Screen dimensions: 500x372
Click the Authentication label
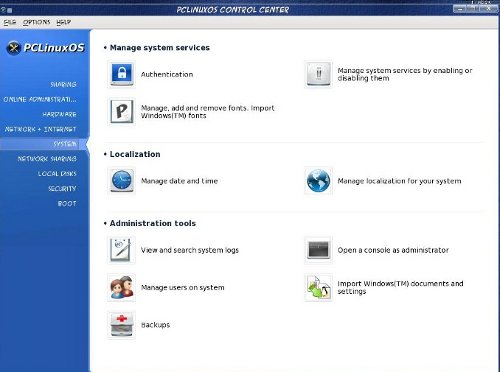coord(167,74)
